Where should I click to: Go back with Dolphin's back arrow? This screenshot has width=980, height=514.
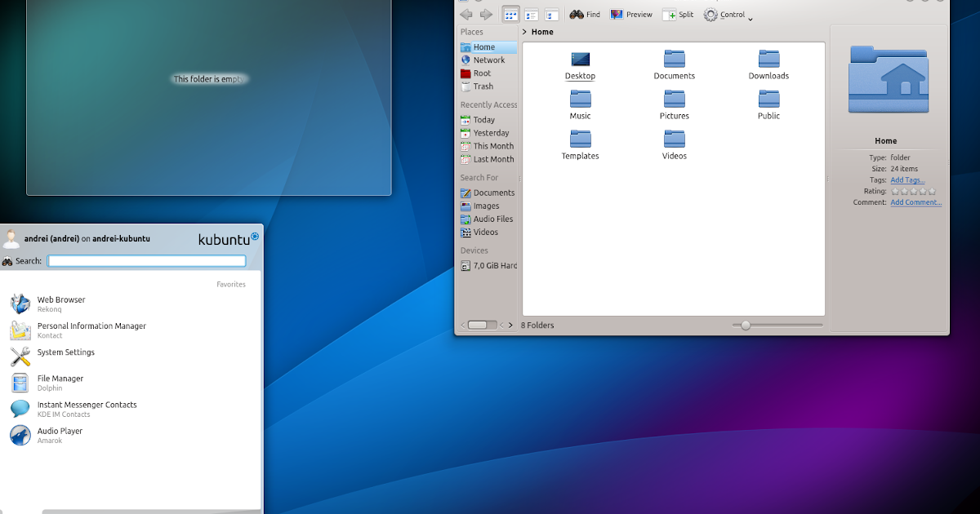(466, 15)
